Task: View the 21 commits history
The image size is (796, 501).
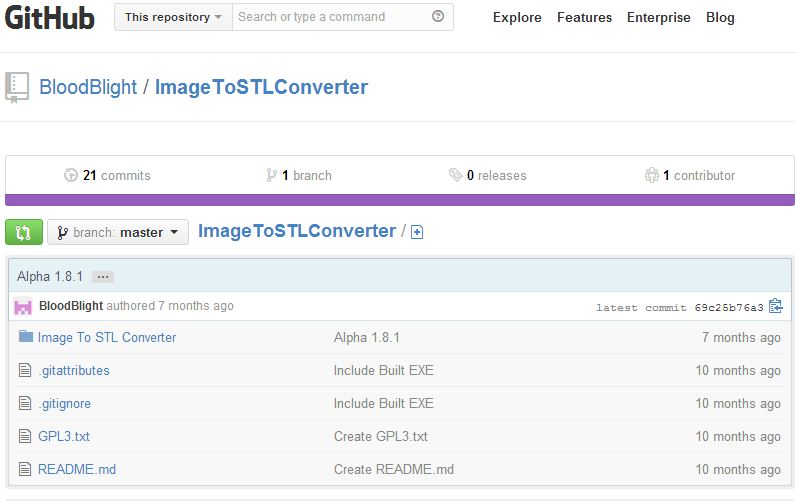Action: (116, 176)
